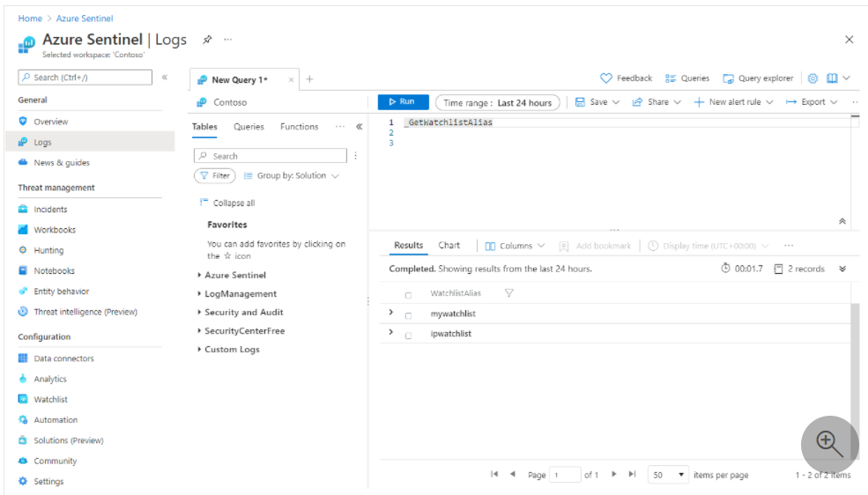Switch to the Tables tab
Image resolution: width=868 pixels, height=495 pixels.
click(x=204, y=127)
